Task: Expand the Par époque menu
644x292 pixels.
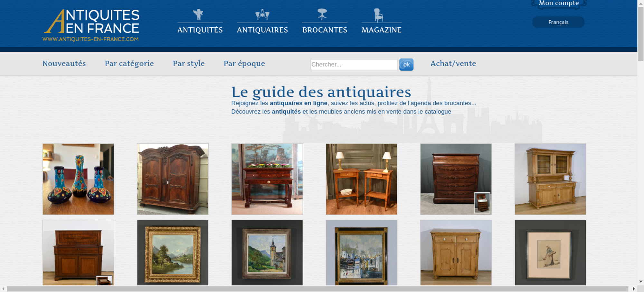Action: (x=244, y=63)
